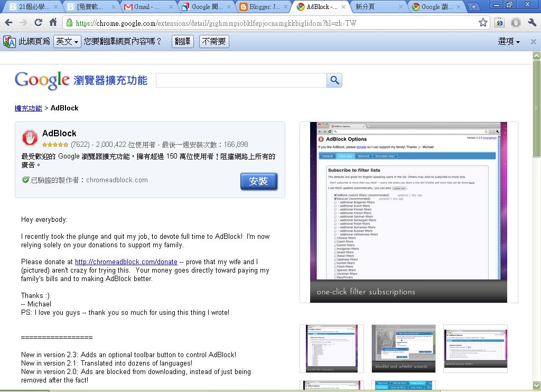This screenshot has width=541, height=392.
Task: Click the vertical scrollbar thumb
Action: [536, 109]
